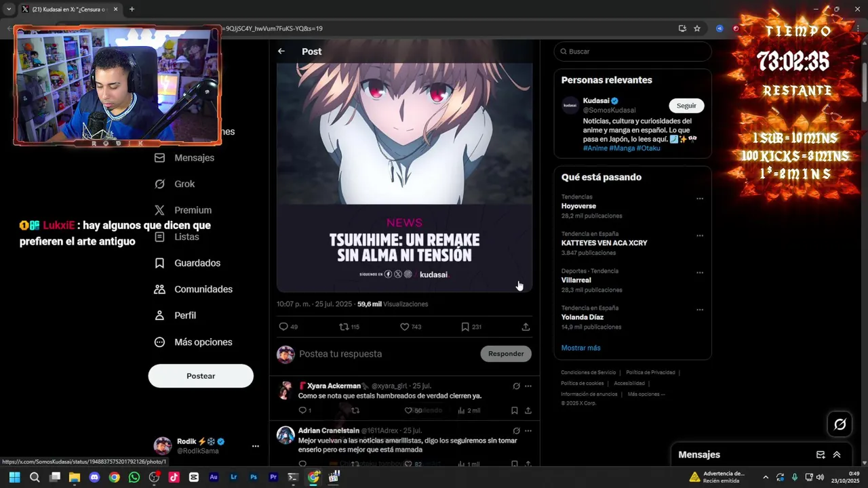This screenshot has width=868, height=488.
Task: Like the post with 743 likes
Action: tap(410, 327)
